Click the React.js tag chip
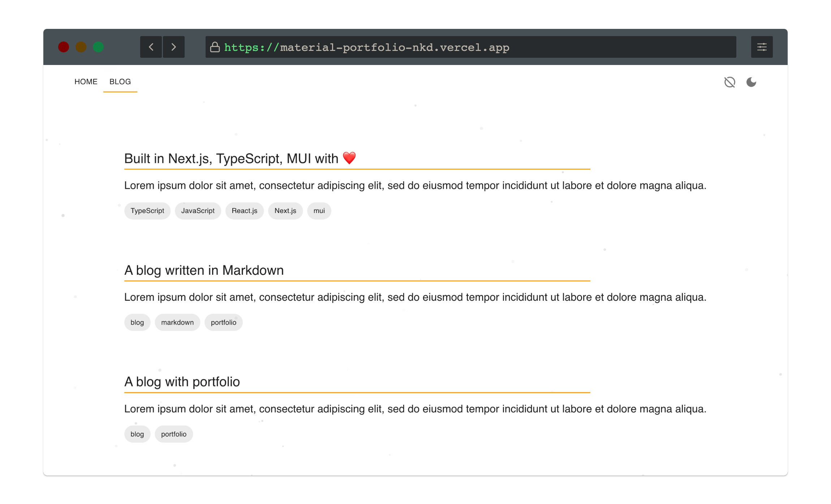 [x=244, y=211]
